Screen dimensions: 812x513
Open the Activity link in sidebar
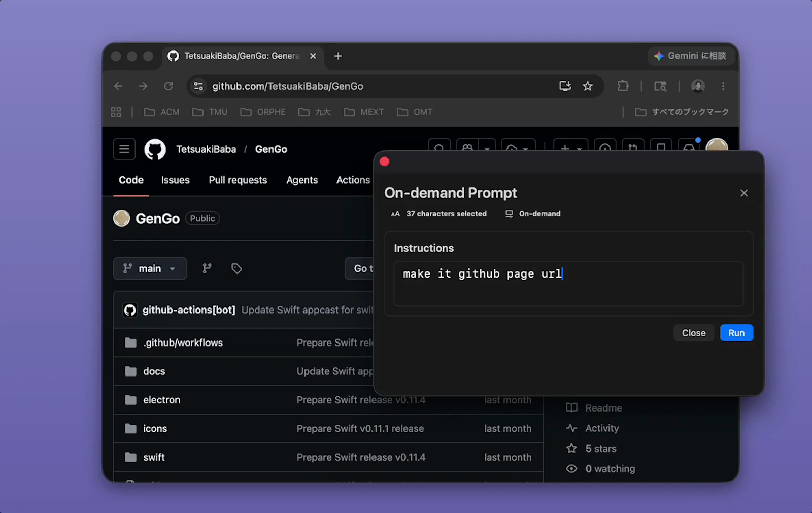[592, 428]
